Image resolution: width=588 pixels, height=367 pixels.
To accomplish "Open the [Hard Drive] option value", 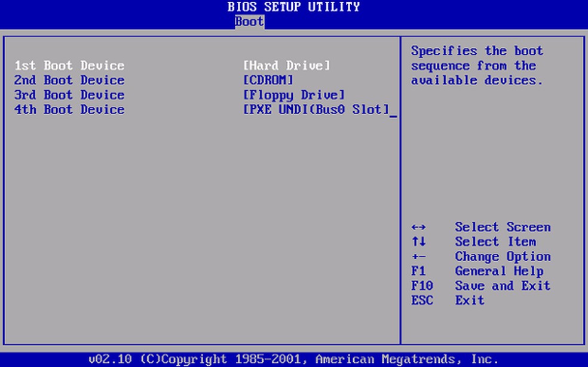I will 286,66.
